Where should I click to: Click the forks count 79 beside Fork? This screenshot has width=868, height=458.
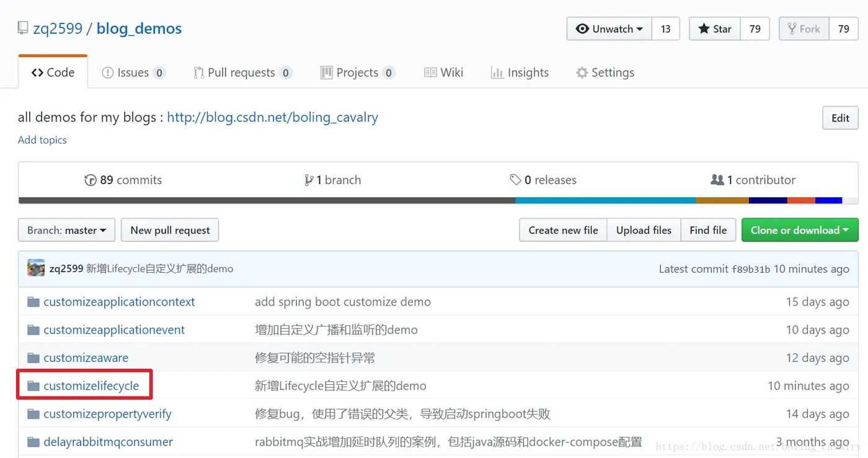pos(843,29)
